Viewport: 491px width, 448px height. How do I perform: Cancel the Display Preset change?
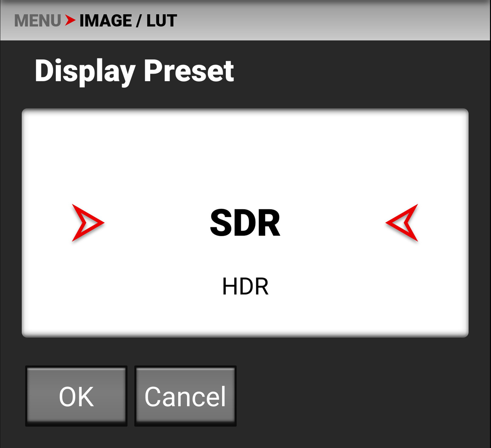[185, 396]
